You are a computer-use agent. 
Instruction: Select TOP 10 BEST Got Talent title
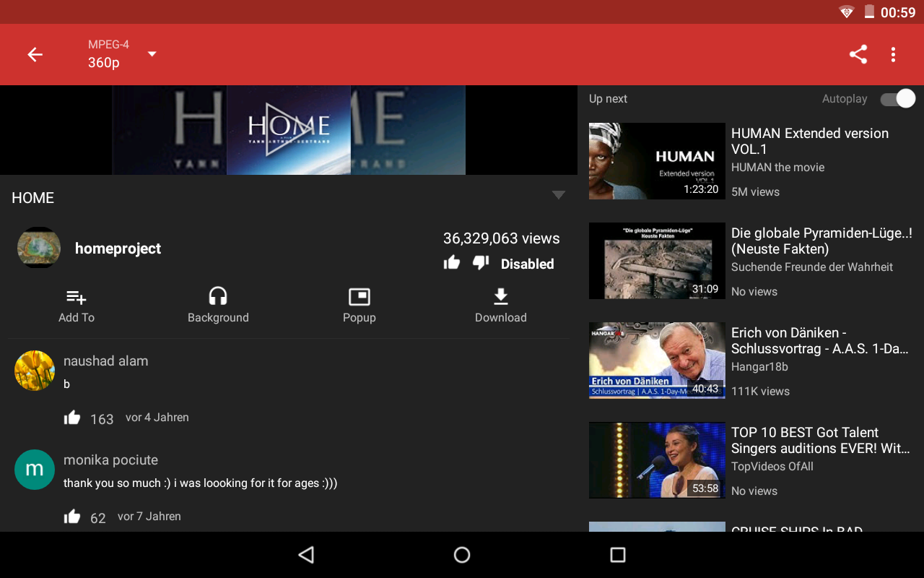pyautogui.click(x=821, y=440)
